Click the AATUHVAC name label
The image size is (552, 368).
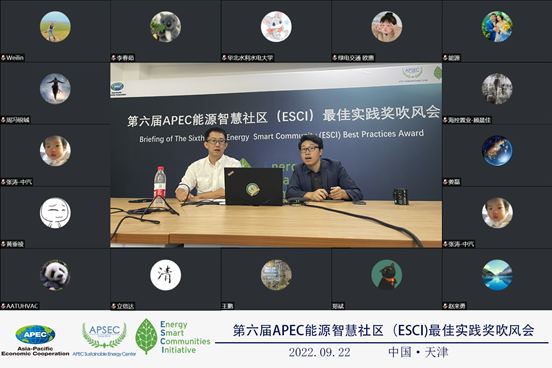22,306
